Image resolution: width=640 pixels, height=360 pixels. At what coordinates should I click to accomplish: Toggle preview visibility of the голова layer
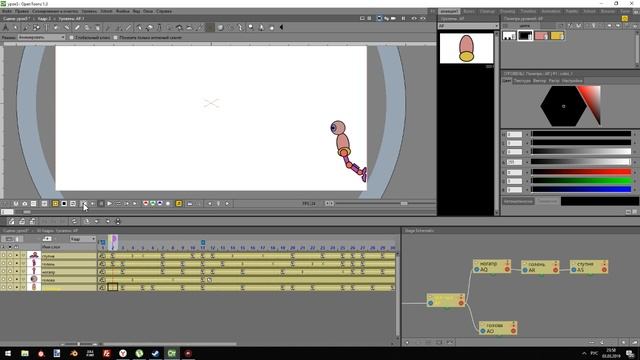pos(4,280)
